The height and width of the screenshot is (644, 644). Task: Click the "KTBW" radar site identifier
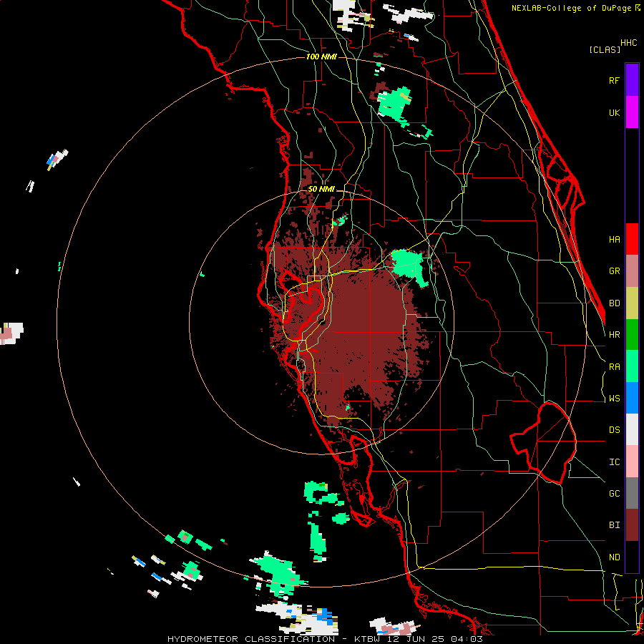[368, 639]
